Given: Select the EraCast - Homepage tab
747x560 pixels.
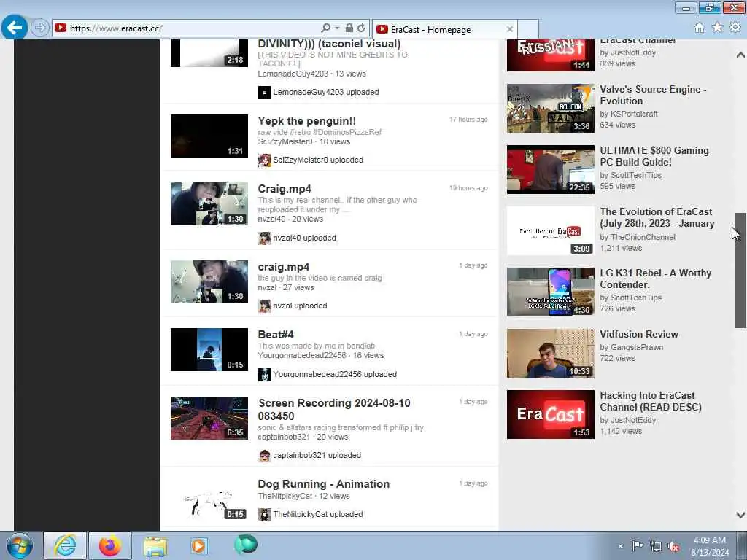Looking at the screenshot, I should point(444,29).
